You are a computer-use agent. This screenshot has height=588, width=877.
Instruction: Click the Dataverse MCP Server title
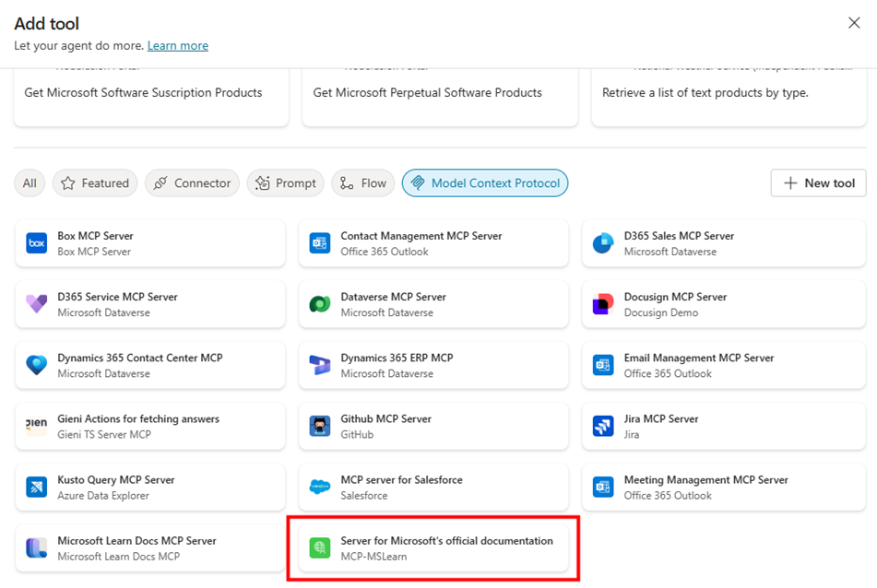point(394,297)
